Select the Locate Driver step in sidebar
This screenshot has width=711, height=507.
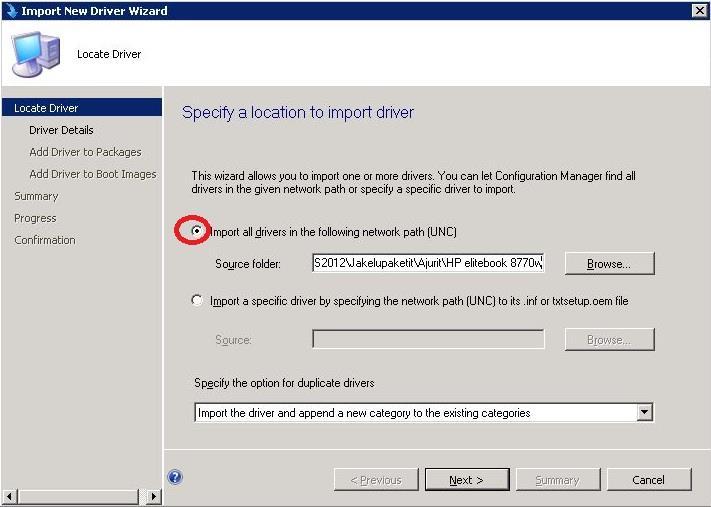[82, 108]
